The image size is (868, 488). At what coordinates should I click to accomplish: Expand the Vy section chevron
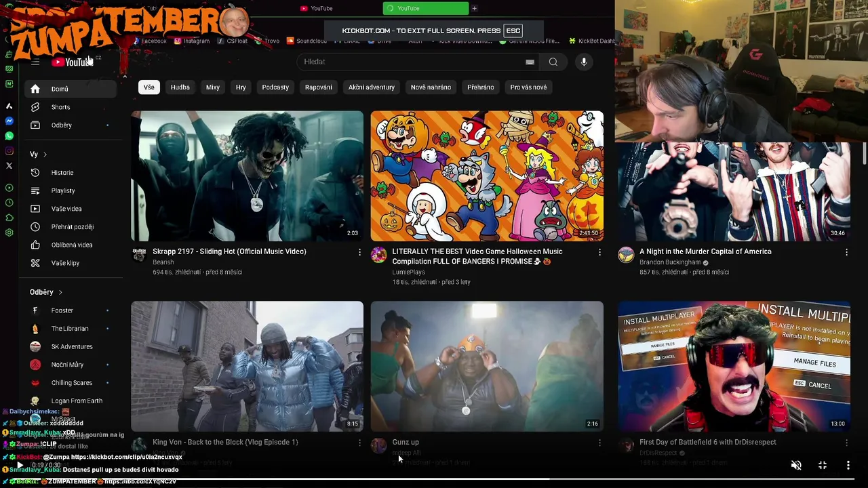click(x=45, y=155)
